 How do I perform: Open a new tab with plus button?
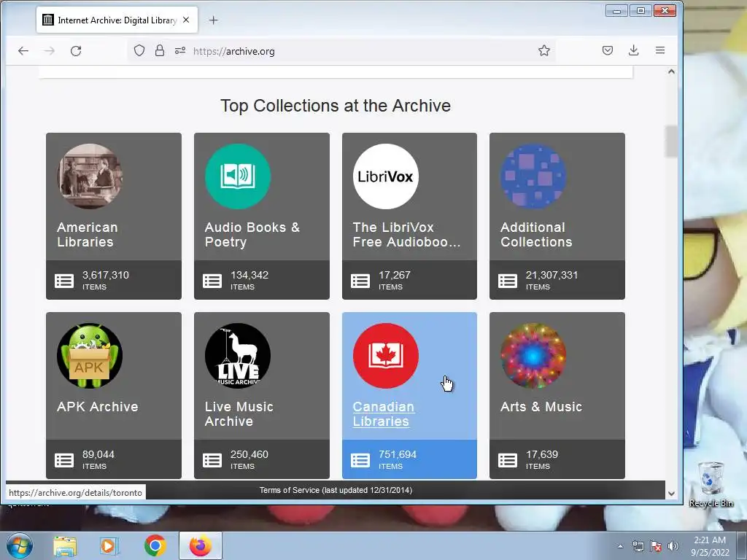pos(214,20)
